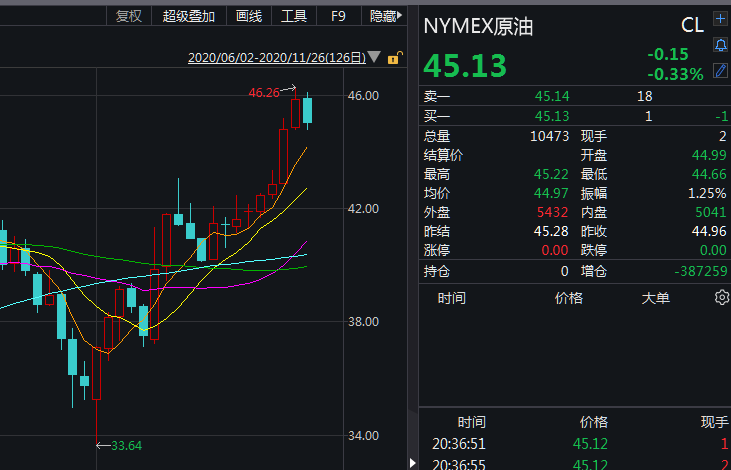Open big-order settings gear icon

point(721,298)
